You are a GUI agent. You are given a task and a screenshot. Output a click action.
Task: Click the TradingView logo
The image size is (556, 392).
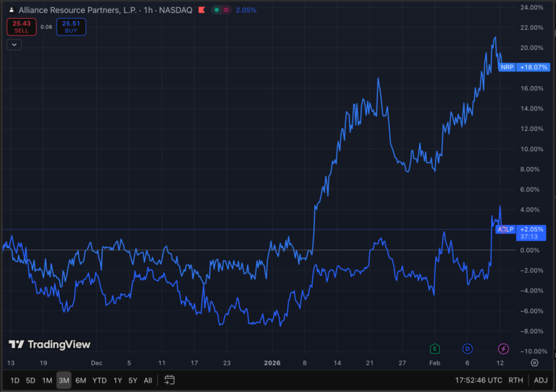coord(49,345)
